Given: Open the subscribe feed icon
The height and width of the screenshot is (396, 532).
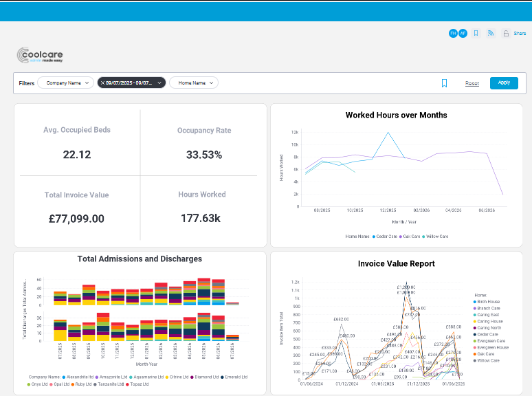Looking at the screenshot, I should coord(491,33).
